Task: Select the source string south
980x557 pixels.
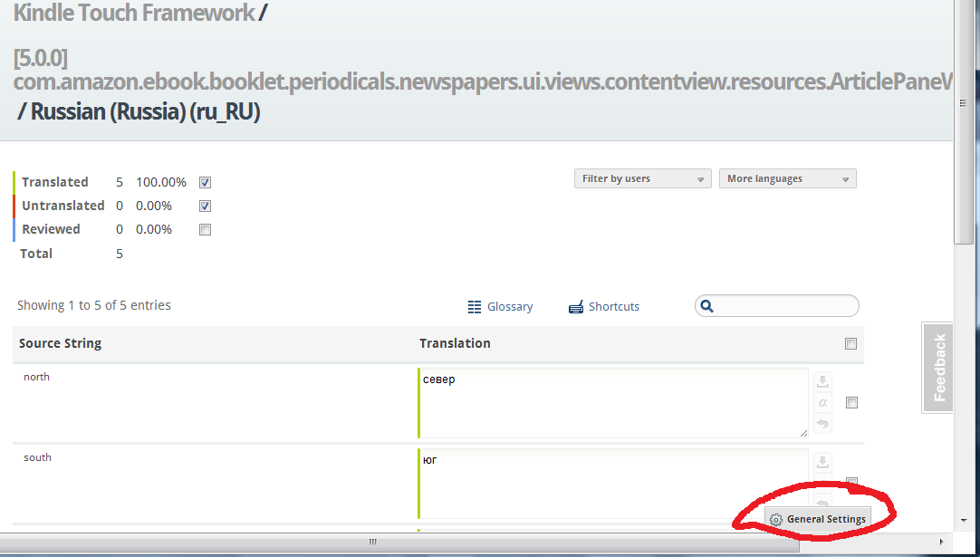Action: pyautogui.click(x=37, y=457)
